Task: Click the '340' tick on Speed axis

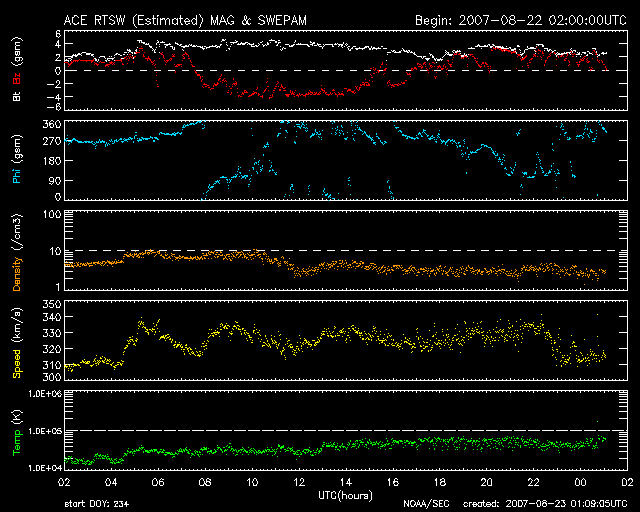Action: [x=52, y=317]
